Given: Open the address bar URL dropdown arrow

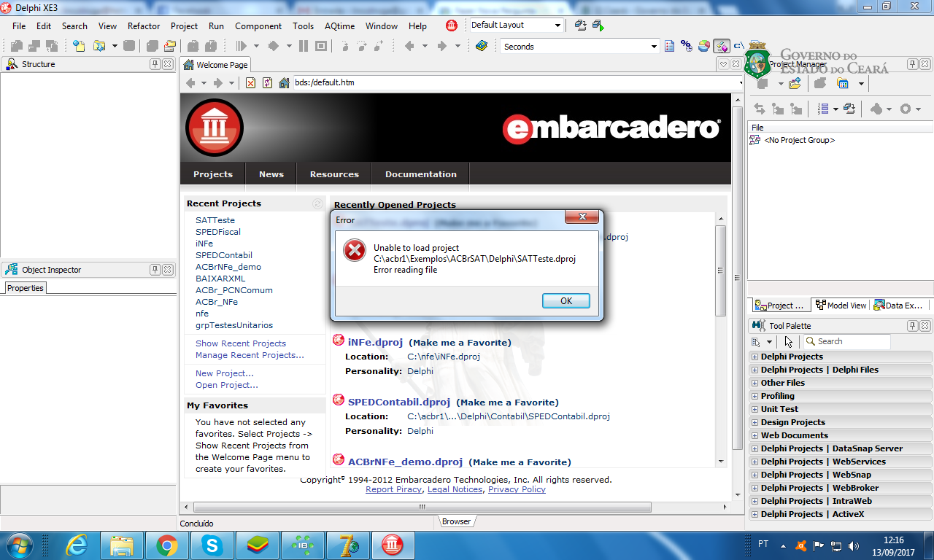Looking at the screenshot, I should 740,83.
